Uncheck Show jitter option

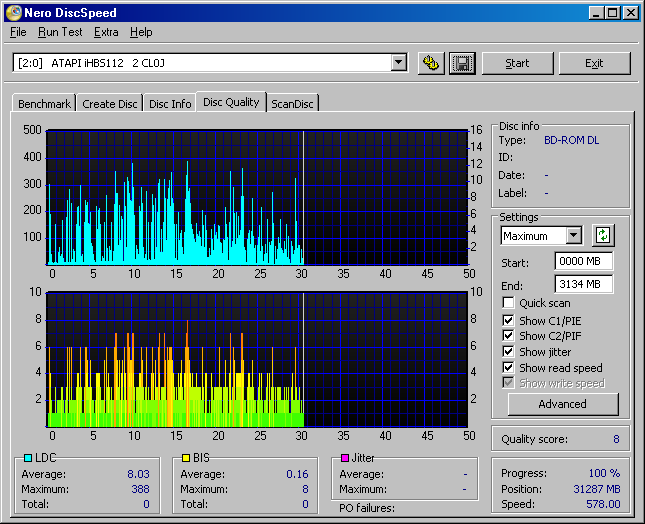[508, 352]
